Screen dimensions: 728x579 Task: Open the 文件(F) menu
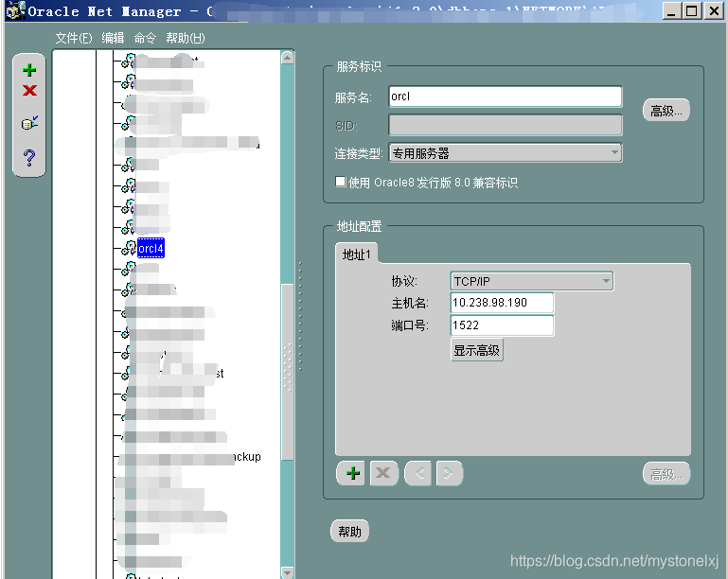click(x=73, y=38)
